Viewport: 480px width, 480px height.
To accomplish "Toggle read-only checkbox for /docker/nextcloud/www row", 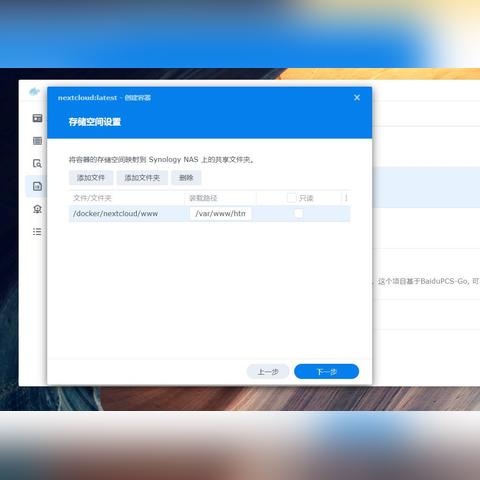I will pos(299,213).
